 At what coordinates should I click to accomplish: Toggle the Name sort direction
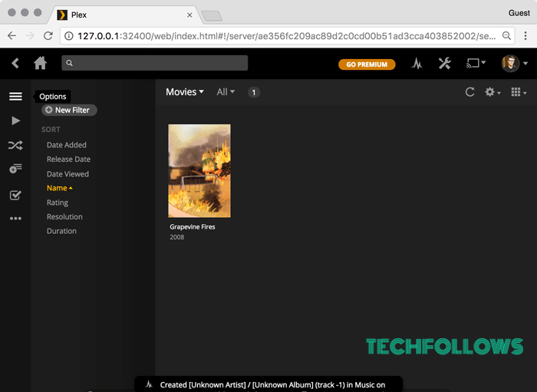click(60, 188)
